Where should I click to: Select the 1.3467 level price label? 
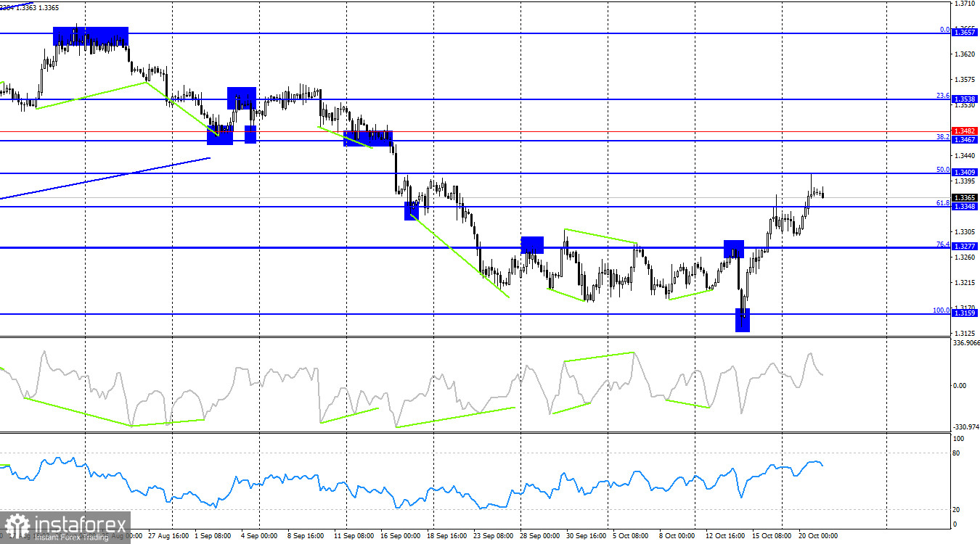[x=965, y=140]
